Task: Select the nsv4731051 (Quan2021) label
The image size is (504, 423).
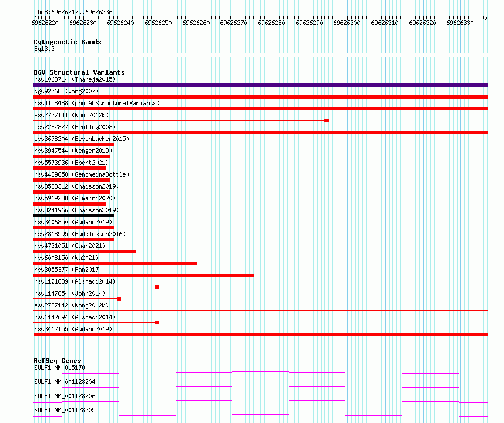Action: click(70, 246)
